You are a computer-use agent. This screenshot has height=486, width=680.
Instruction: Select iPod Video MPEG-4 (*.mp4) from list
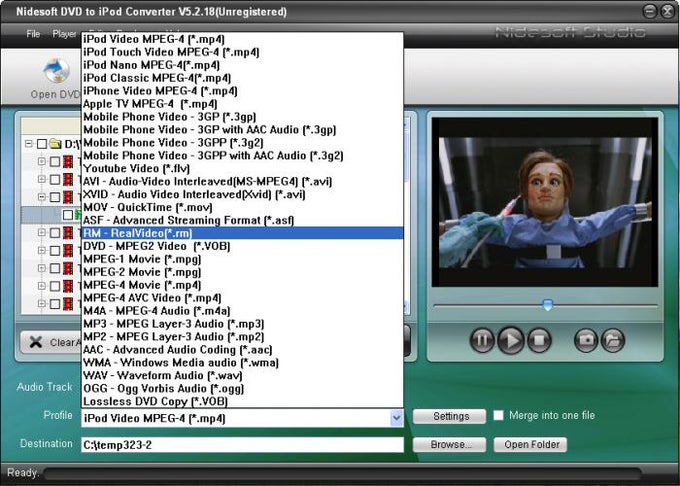click(x=242, y=39)
